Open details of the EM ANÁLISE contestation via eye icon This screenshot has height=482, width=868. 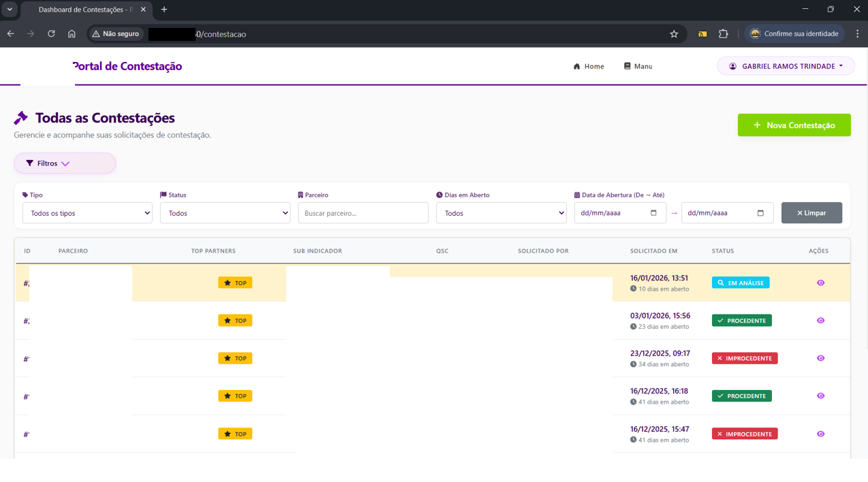click(820, 282)
